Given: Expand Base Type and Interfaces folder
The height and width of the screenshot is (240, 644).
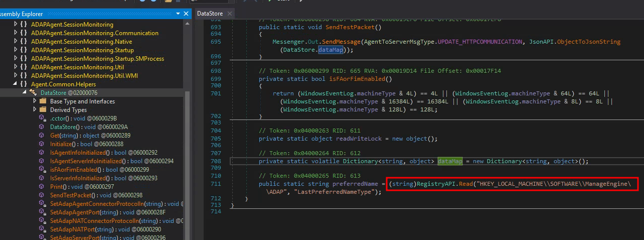Looking at the screenshot, I should pyautogui.click(x=35, y=101).
